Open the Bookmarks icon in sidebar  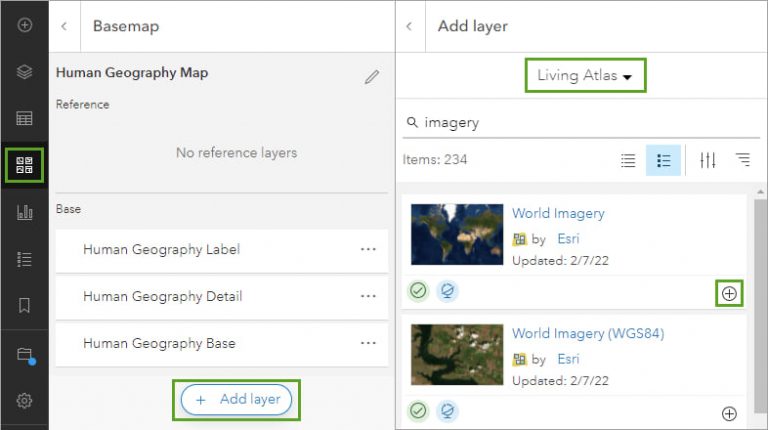[x=25, y=305]
